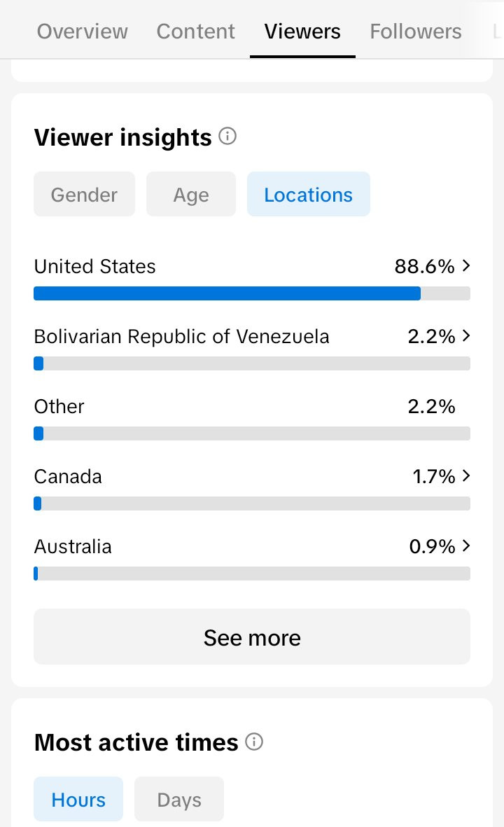Tap the Canada 1.7% value

click(434, 476)
